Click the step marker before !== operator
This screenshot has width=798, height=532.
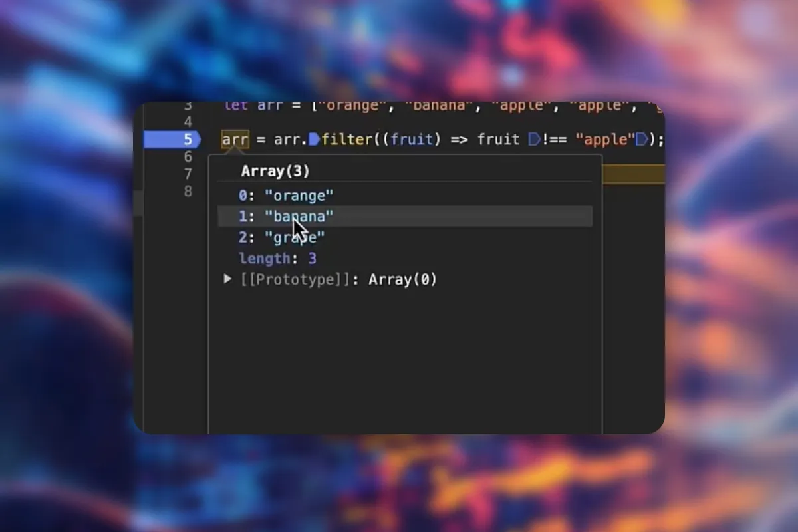tap(533, 140)
